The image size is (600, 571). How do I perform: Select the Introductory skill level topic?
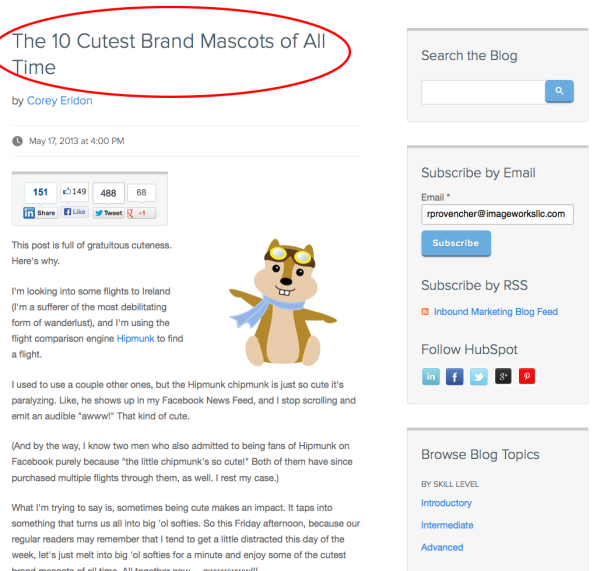point(446,503)
